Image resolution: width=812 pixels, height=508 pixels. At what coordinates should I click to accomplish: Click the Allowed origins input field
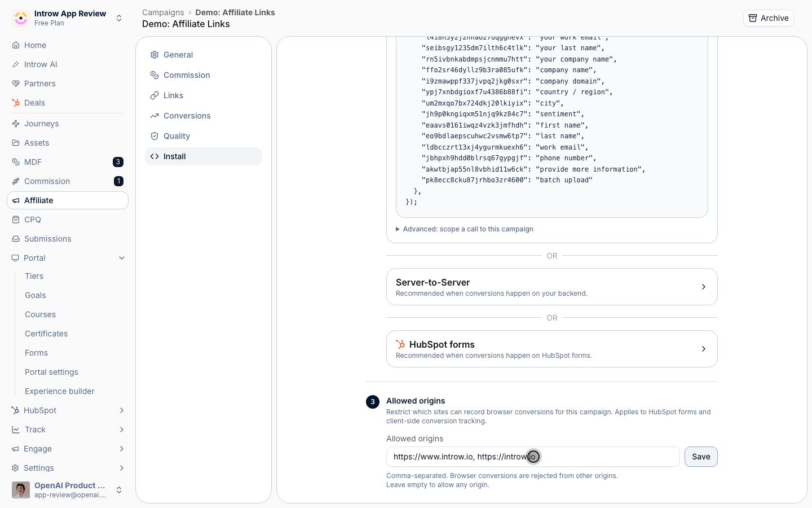(x=533, y=457)
